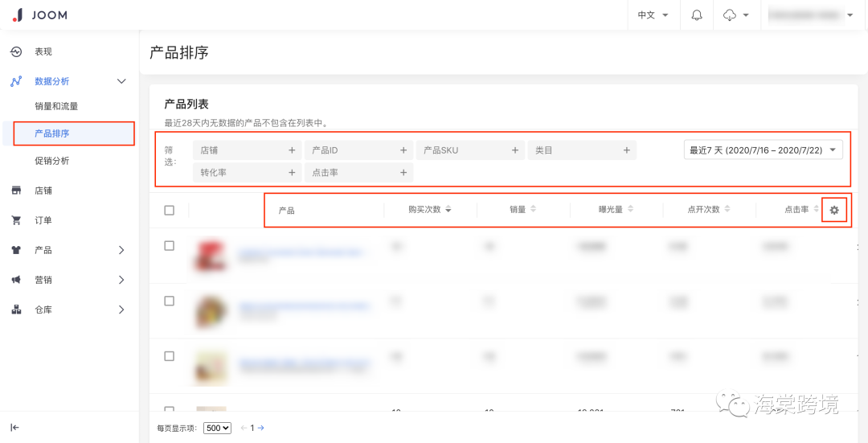Change the 每页显示项 500 page size
Image resolution: width=868 pixels, height=443 pixels.
pyautogui.click(x=218, y=428)
